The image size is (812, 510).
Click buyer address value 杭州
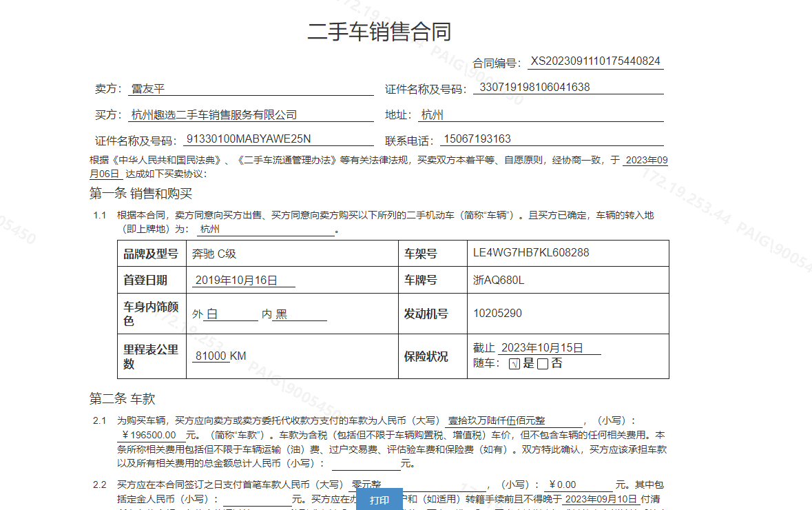pyautogui.click(x=433, y=114)
